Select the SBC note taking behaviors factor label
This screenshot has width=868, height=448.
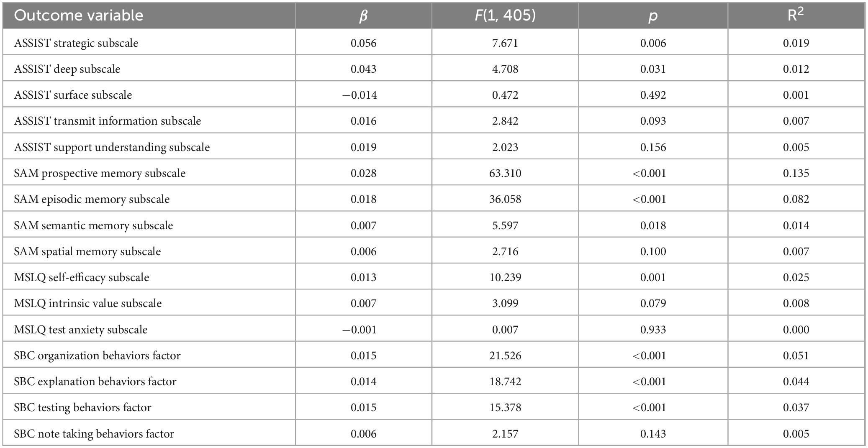pos(94,434)
